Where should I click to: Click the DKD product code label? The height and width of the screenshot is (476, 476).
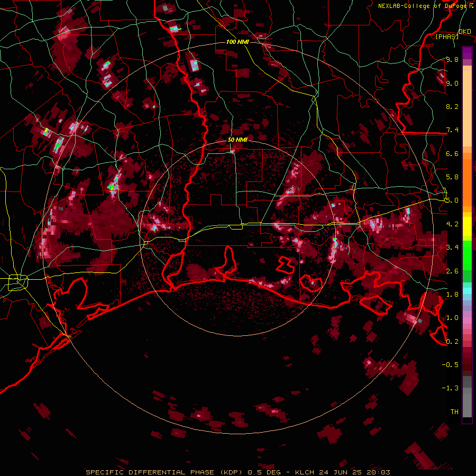point(464,32)
